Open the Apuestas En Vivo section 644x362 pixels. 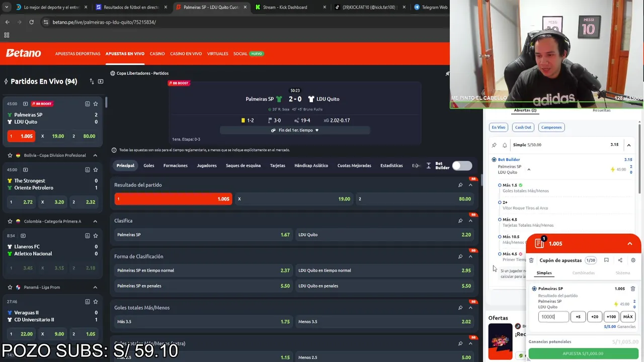tap(125, 53)
